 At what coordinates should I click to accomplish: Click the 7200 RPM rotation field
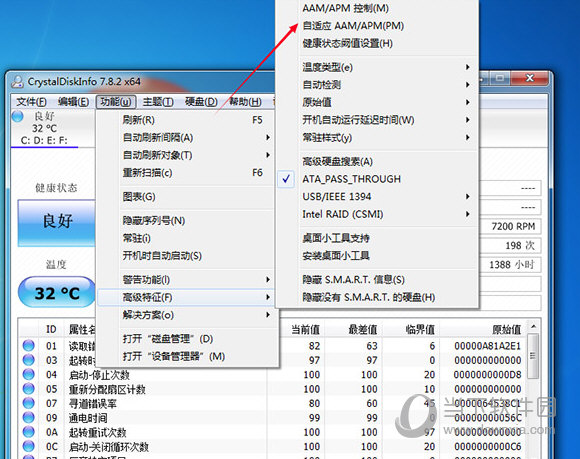[x=510, y=226]
